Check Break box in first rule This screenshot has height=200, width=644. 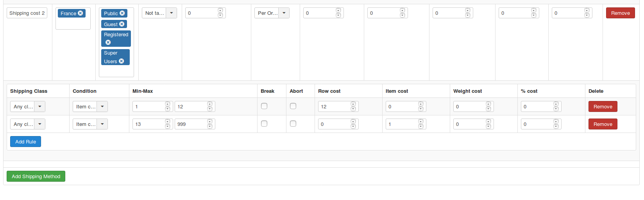pos(264,106)
